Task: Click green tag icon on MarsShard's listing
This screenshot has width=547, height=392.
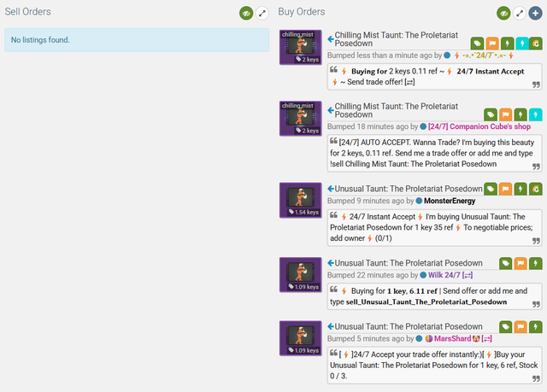Action: (505, 327)
